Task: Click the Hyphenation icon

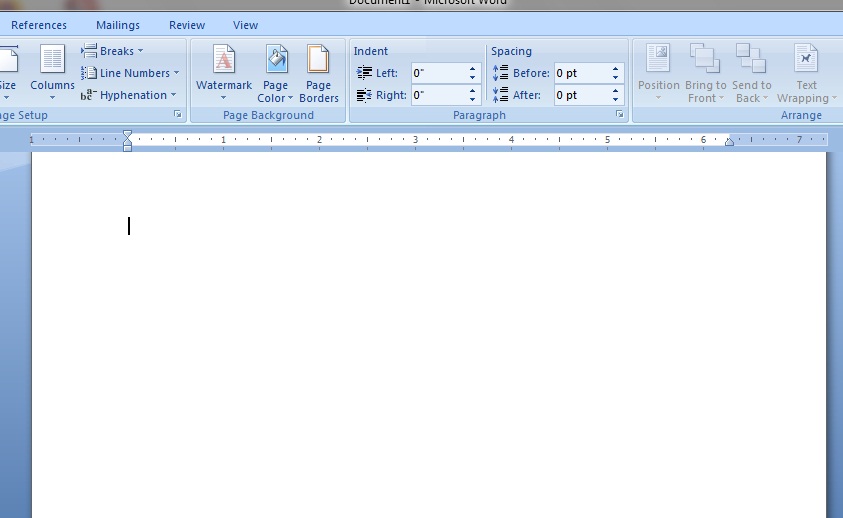Action: click(89, 95)
